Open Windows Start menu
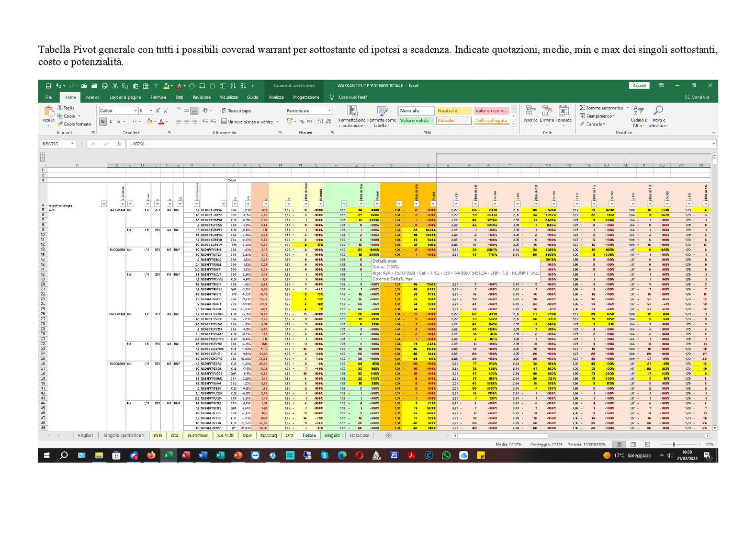 47,456
